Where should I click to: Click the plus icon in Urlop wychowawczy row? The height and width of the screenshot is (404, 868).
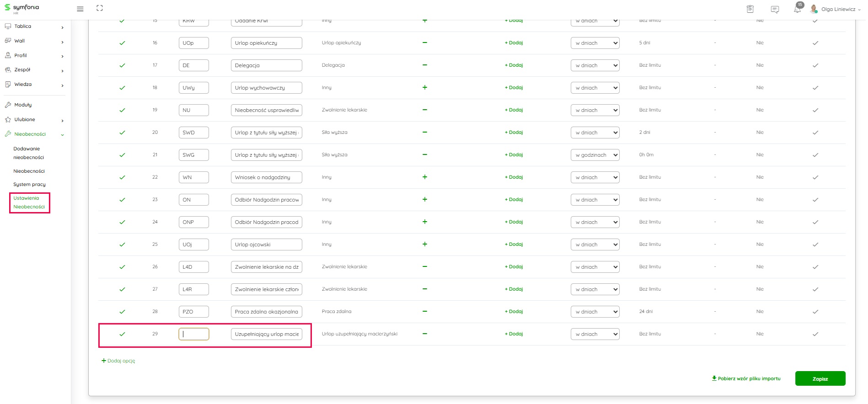[424, 87]
